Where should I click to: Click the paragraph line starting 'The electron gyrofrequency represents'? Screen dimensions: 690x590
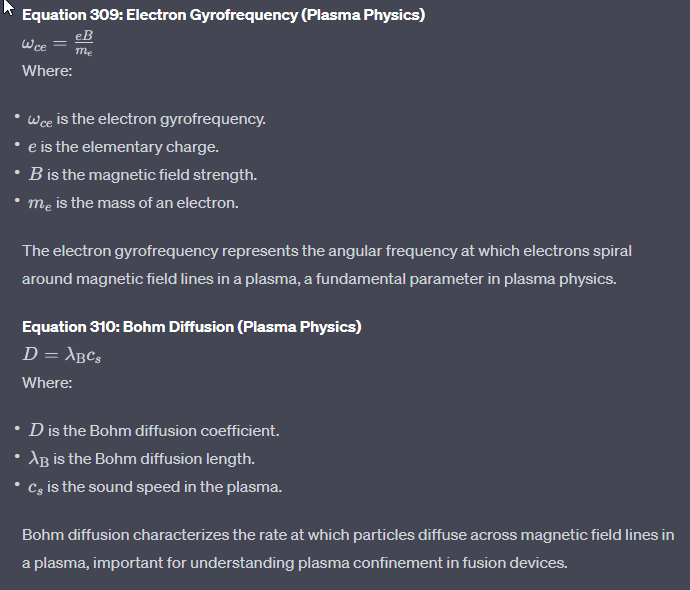[327, 250]
